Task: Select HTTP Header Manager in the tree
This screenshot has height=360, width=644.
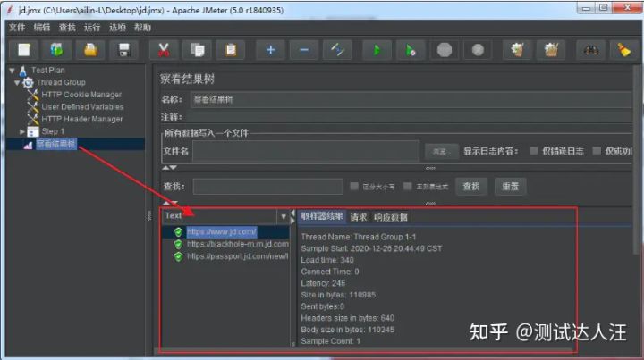Action: (x=82, y=119)
